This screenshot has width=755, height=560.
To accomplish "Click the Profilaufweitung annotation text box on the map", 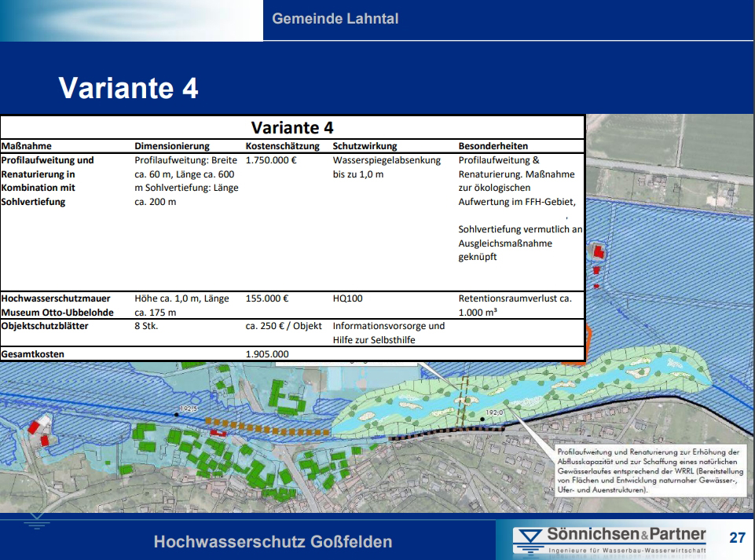I will click(x=648, y=470).
